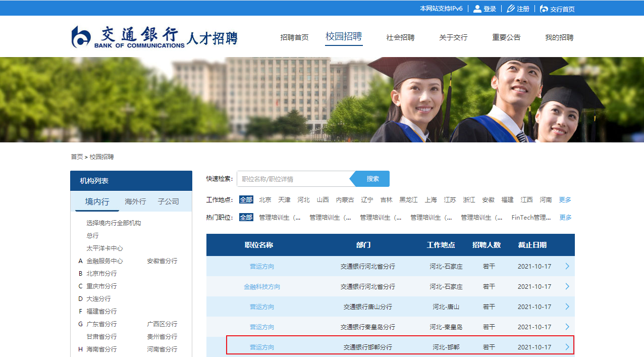644x357 pixels.
Task: Select 全部 in 工作地点 filter
Action: pyautogui.click(x=246, y=200)
